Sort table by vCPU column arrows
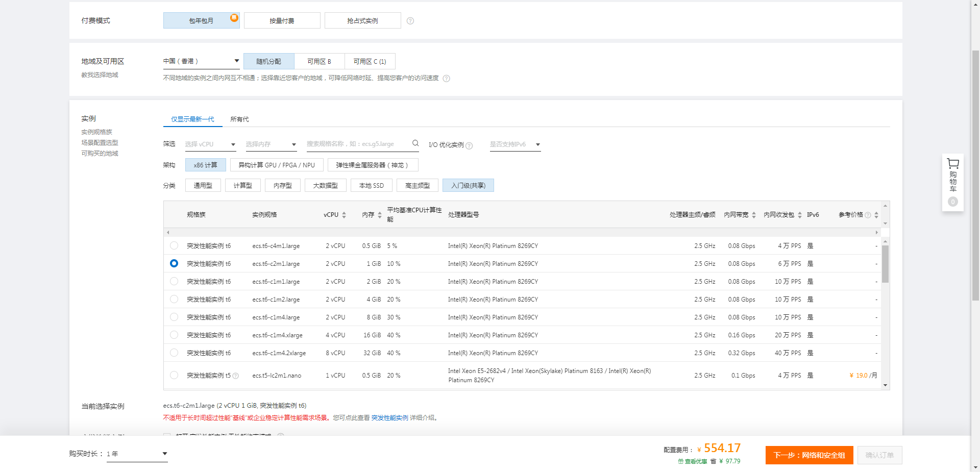The width and height of the screenshot is (980, 472). [344, 215]
